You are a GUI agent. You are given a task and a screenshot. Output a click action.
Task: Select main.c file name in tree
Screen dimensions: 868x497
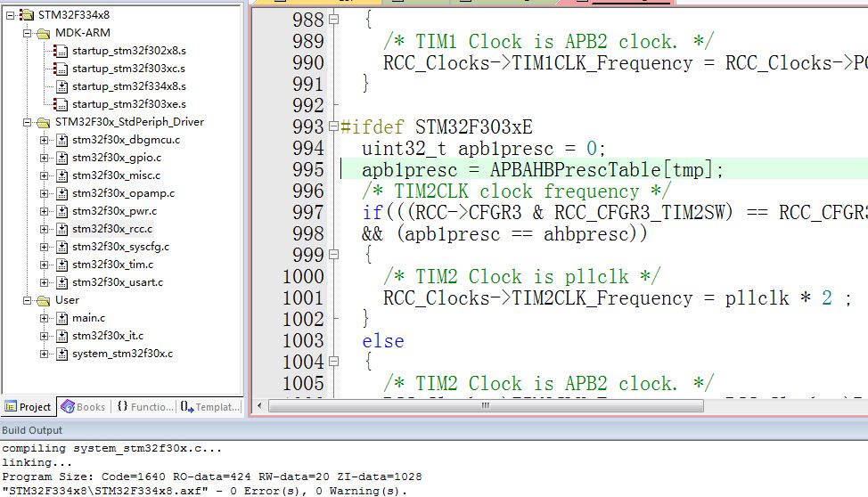(88, 318)
